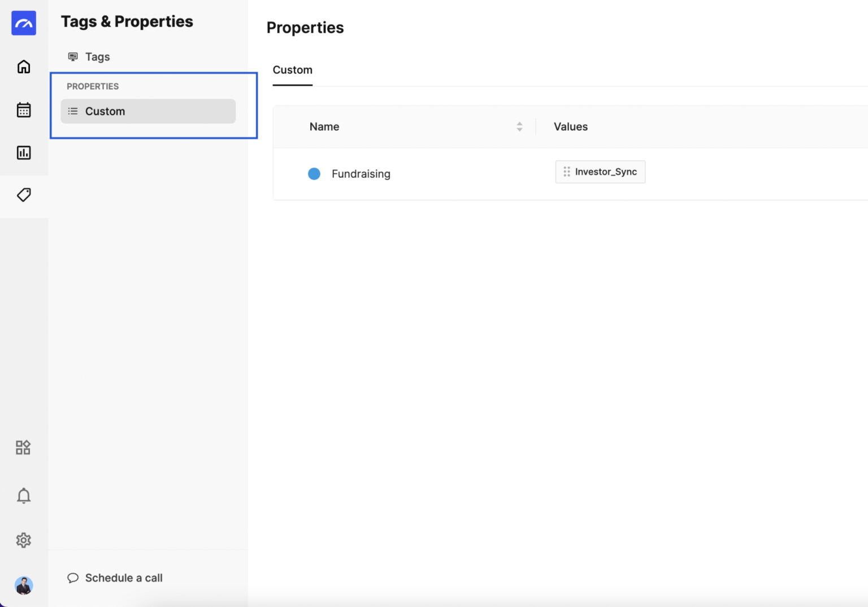Open the Fundraising property row
The width and height of the screenshot is (868, 607).
point(361,174)
